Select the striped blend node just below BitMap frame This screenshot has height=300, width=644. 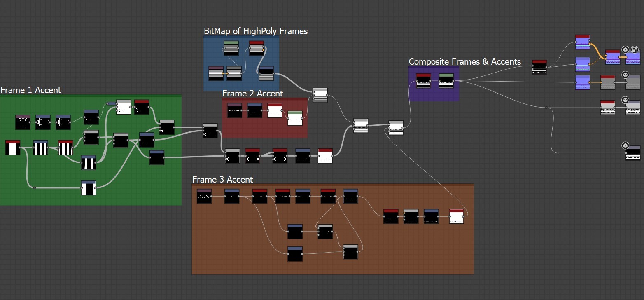click(x=320, y=95)
